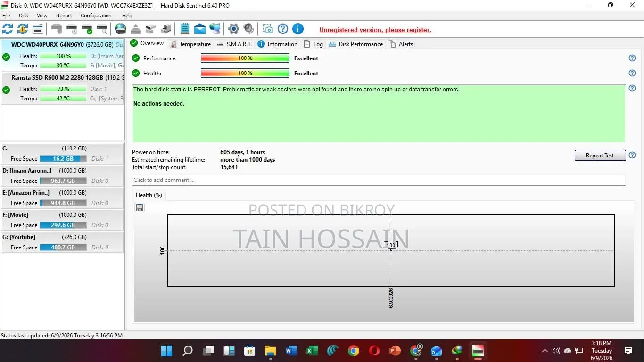Show hidden system tray icons chevron
Viewport: 644px width, 362px height.
[545, 351]
